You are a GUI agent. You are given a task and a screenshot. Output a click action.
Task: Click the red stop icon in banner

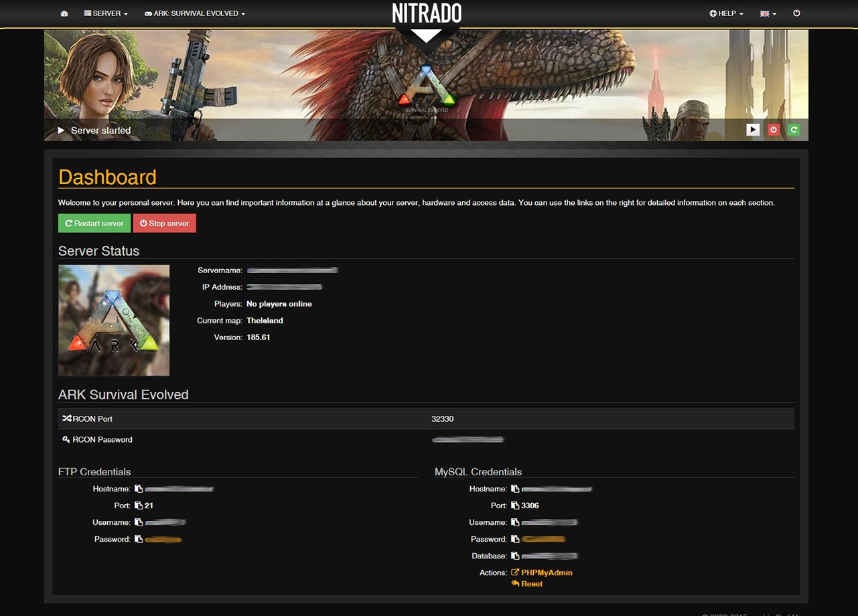pos(774,130)
